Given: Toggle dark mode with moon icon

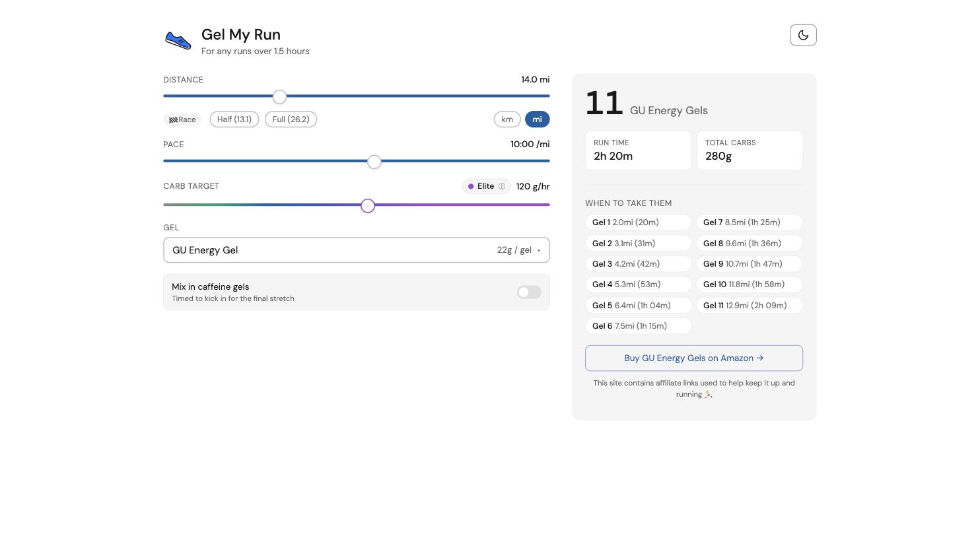Looking at the screenshot, I should [803, 35].
